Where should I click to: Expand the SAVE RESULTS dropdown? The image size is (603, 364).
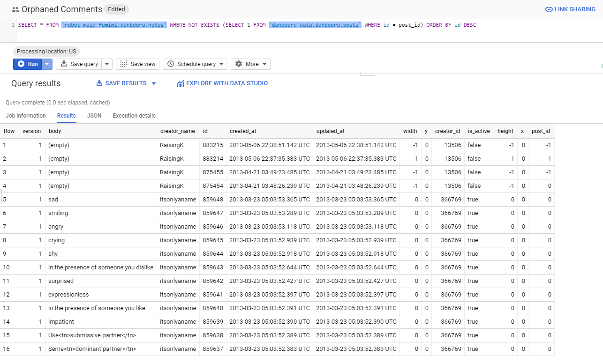[154, 83]
